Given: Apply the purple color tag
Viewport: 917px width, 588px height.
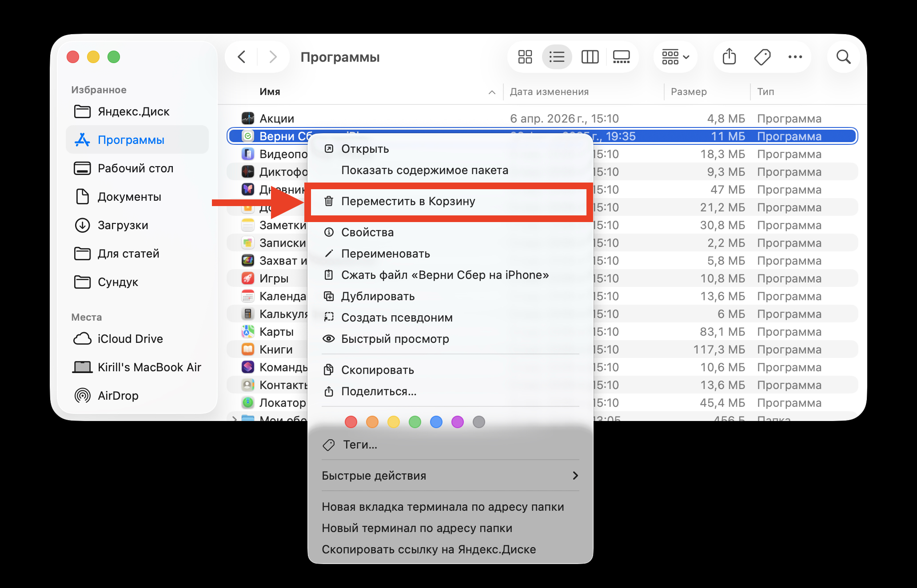Looking at the screenshot, I should pyautogui.click(x=458, y=422).
